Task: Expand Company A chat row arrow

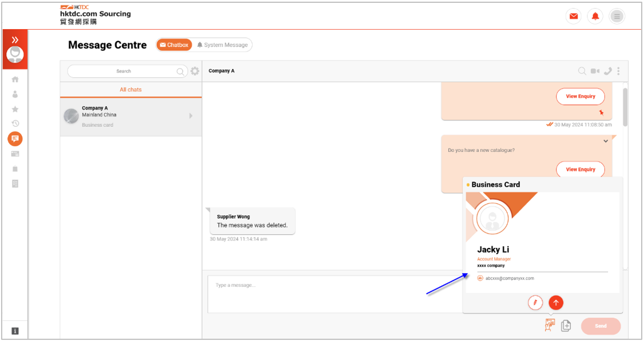Action: [x=190, y=116]
